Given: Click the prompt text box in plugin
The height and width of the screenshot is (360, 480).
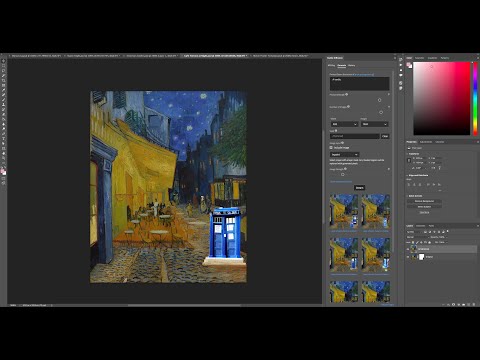Looking at the screenshot, I should pos(359,84).
